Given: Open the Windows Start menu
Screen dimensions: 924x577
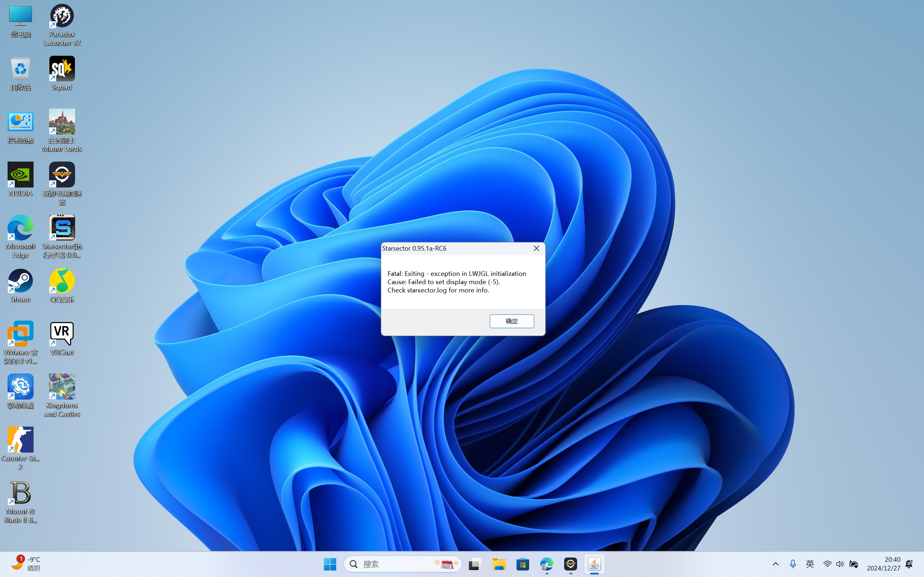Looking at the screenshot, I should (330, 564).
